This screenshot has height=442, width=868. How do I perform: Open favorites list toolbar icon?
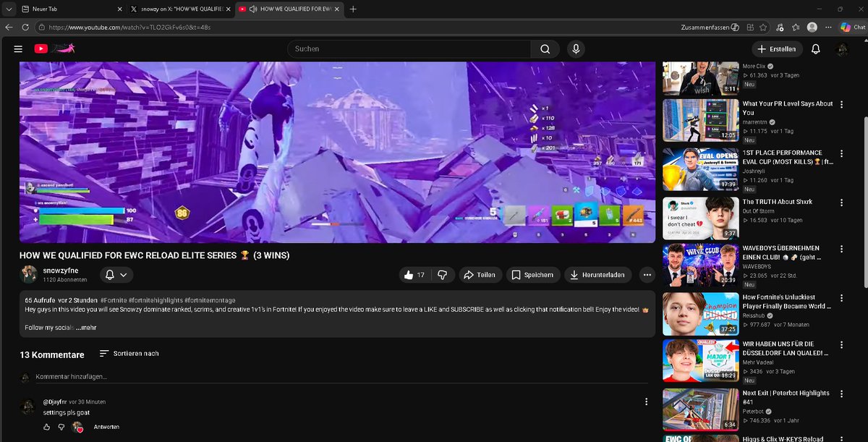(x=795, y=27)
